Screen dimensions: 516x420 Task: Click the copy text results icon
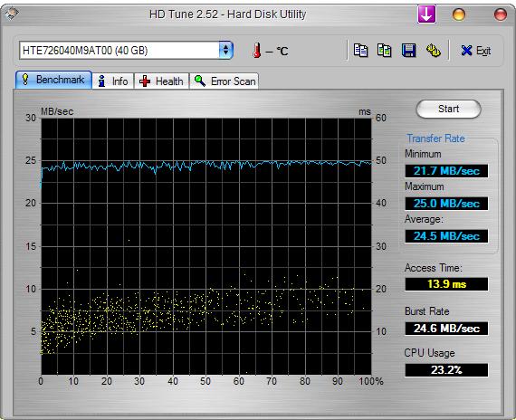pyautogui.click(x=360, y=51)
